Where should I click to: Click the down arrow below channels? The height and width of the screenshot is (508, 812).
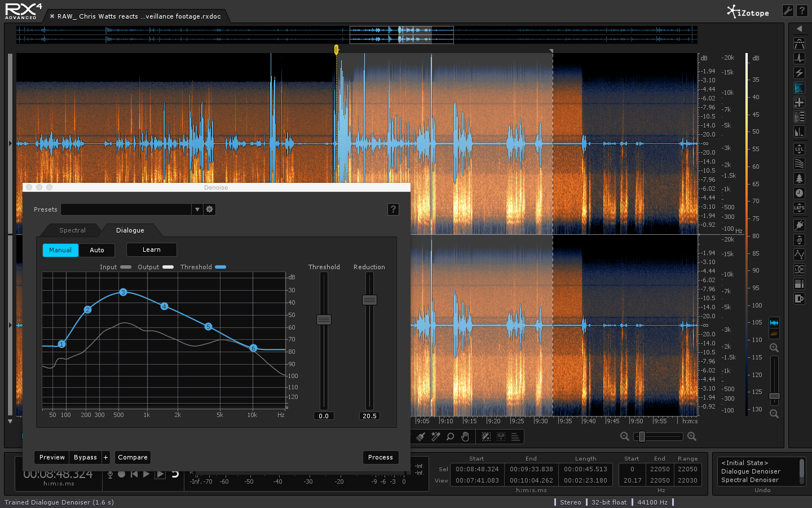[x=10, y=421]
